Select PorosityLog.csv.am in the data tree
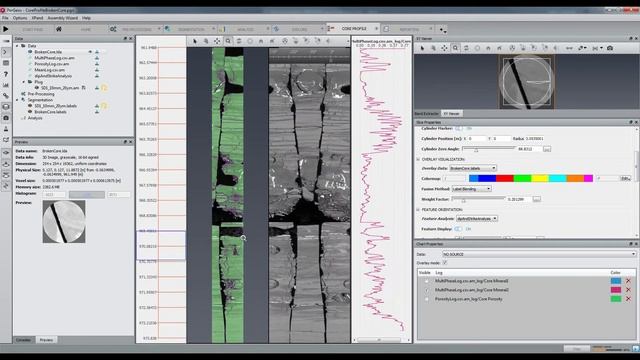 51,64
